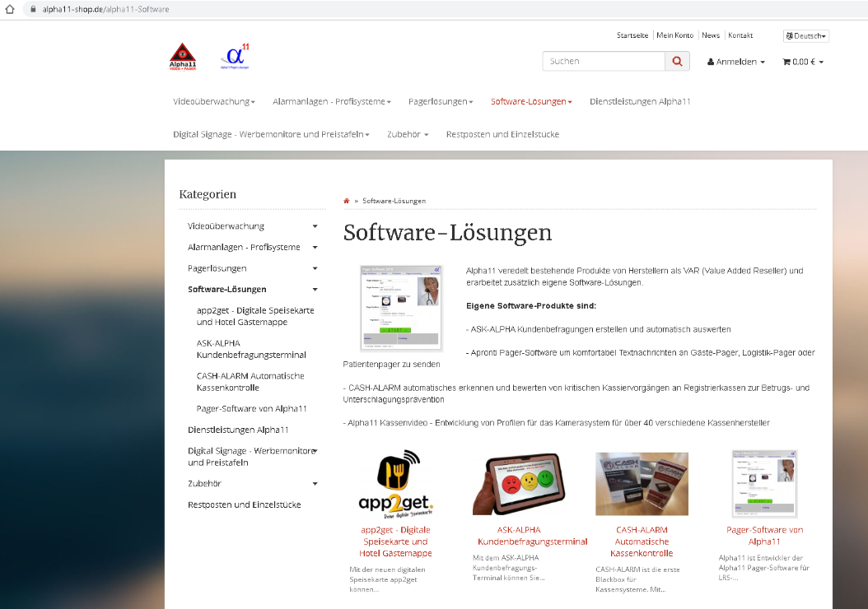
Task: Click the Software-Lösungen page heading
Action: point(447,233)
